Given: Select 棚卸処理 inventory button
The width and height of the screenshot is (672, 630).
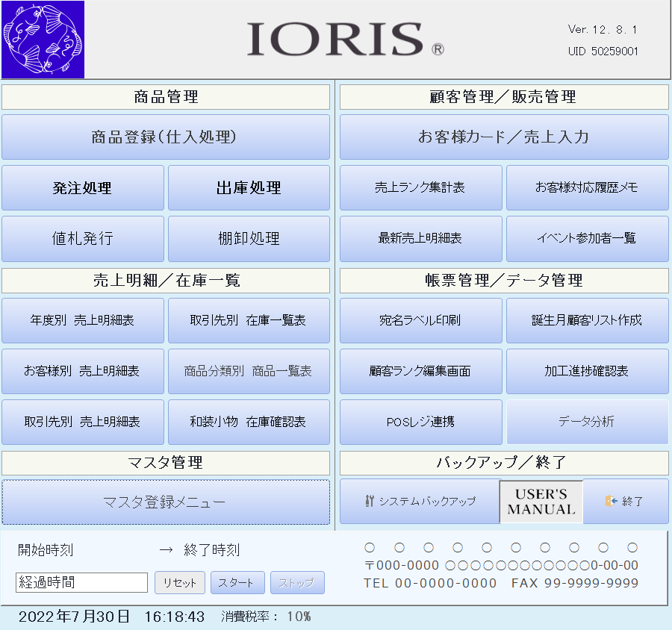Looking at the screenshot, I should [249, 239].
